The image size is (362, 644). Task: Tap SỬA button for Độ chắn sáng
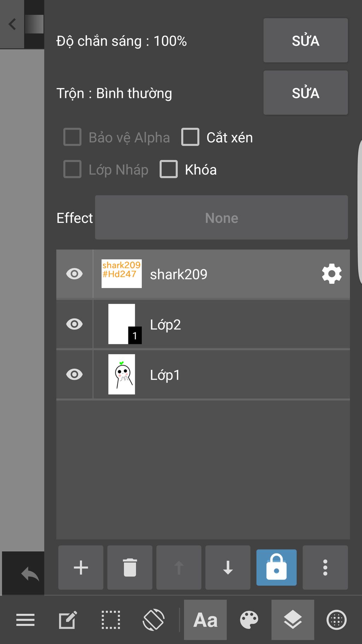(x=305, y=40)
